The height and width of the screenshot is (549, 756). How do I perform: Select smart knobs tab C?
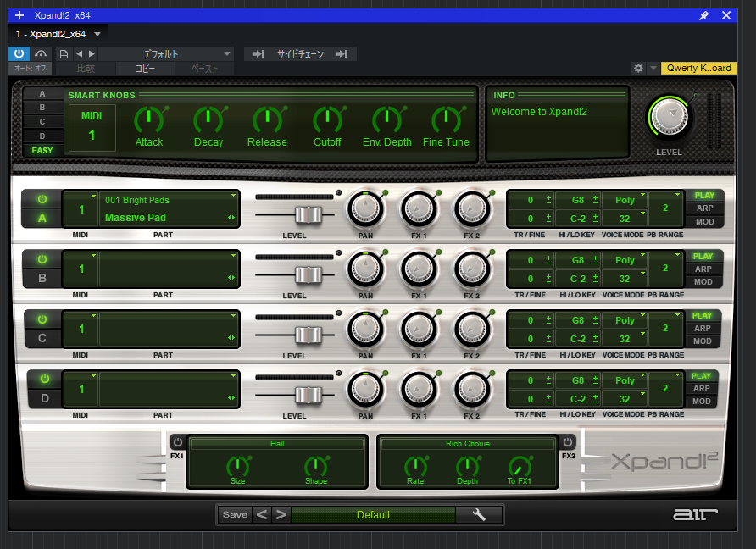point(42,122)
